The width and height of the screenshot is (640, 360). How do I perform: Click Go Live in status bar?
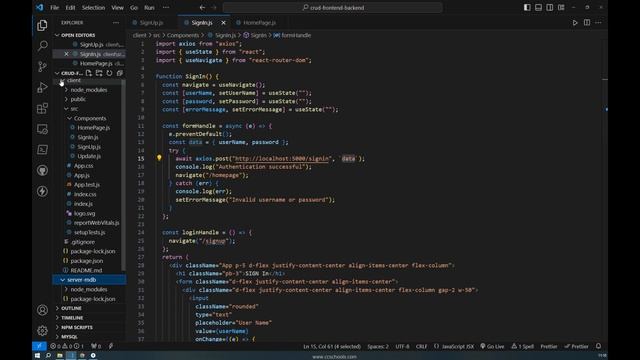point(492,346)
